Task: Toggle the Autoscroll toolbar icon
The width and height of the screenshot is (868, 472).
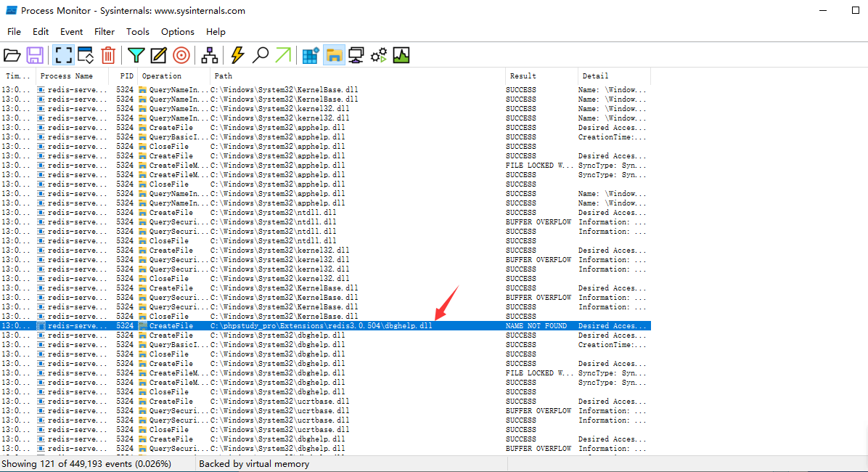Action: pyautogui.click(x=86, y=55)
